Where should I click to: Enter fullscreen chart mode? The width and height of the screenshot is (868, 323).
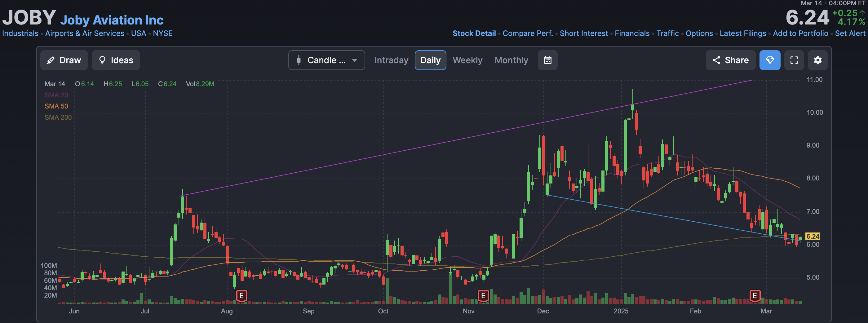794,60
